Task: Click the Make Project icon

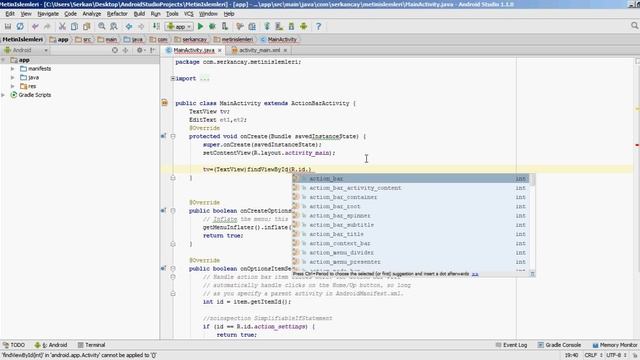Action: 156,27
